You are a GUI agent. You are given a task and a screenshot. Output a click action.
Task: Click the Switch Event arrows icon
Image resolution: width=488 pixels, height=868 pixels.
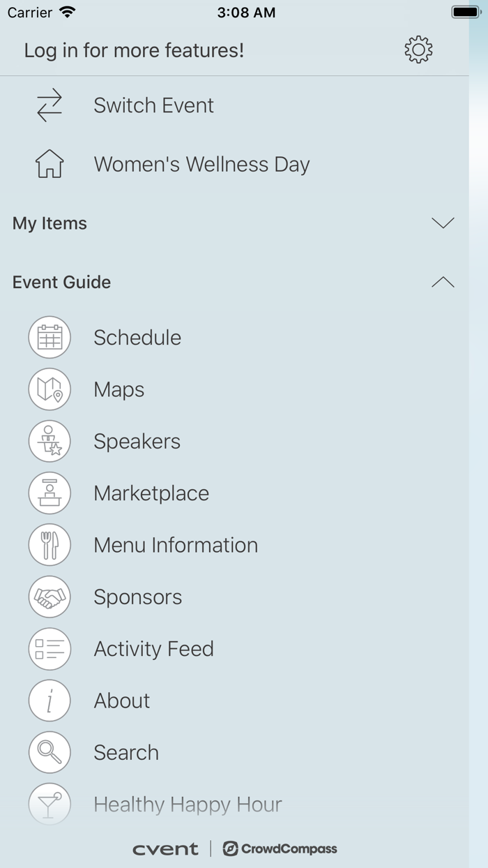click(x=49, y=105)
